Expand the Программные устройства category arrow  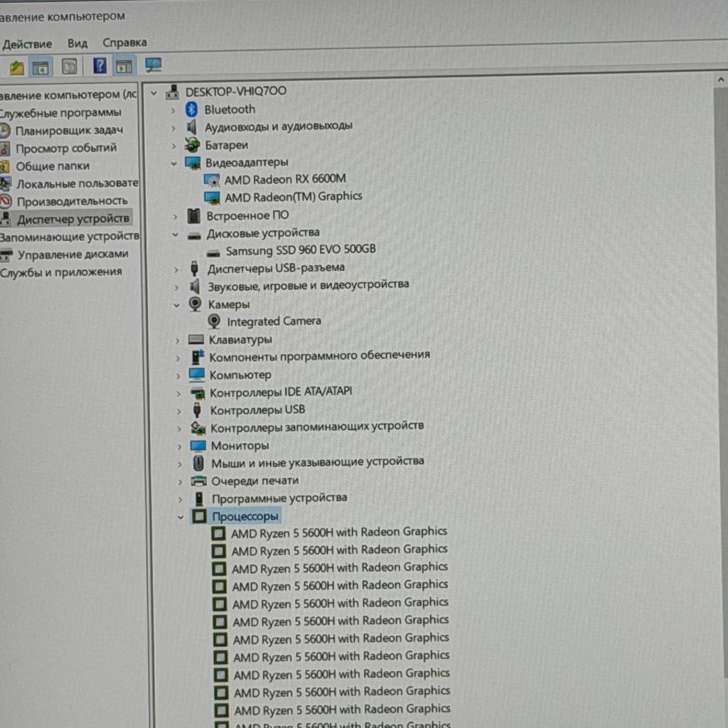tap(180, 500)
